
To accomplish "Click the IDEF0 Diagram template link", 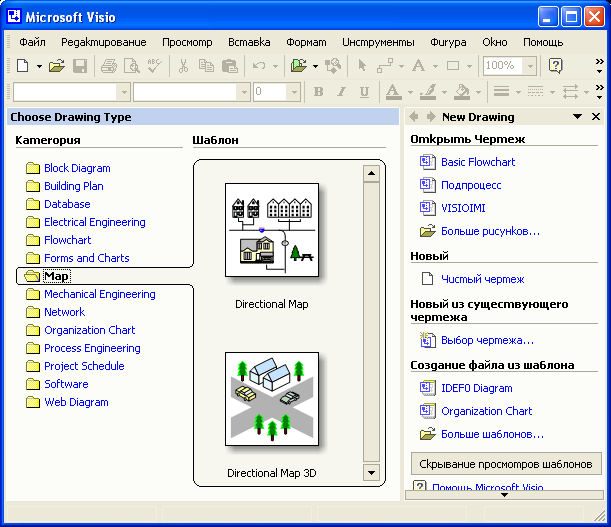I will [x=477, y=388].
